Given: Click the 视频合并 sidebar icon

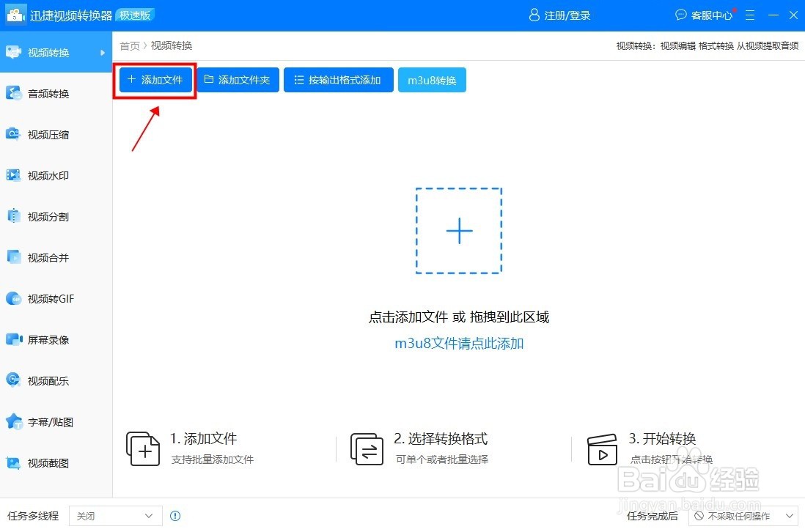Looking at the screenshot, I should tap(13, 257).
